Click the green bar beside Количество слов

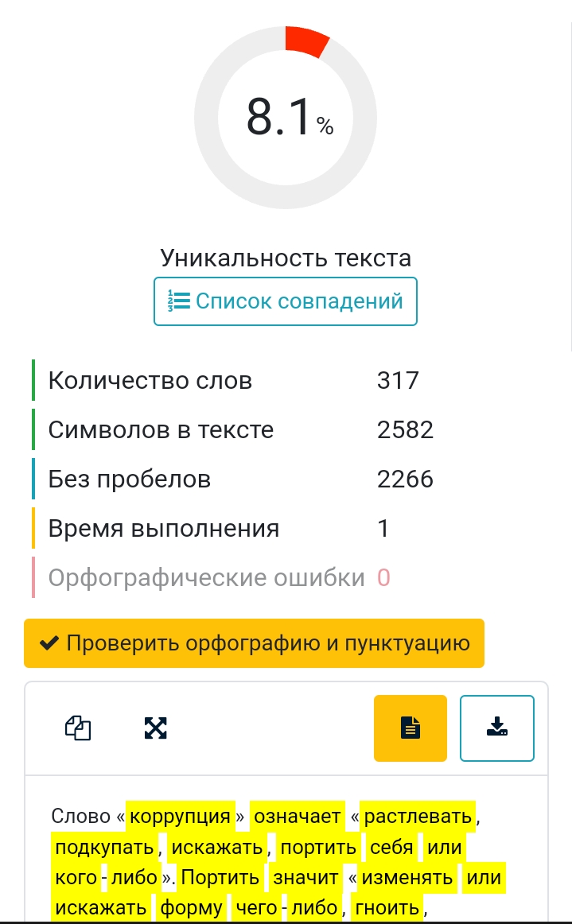coord(33,380)
